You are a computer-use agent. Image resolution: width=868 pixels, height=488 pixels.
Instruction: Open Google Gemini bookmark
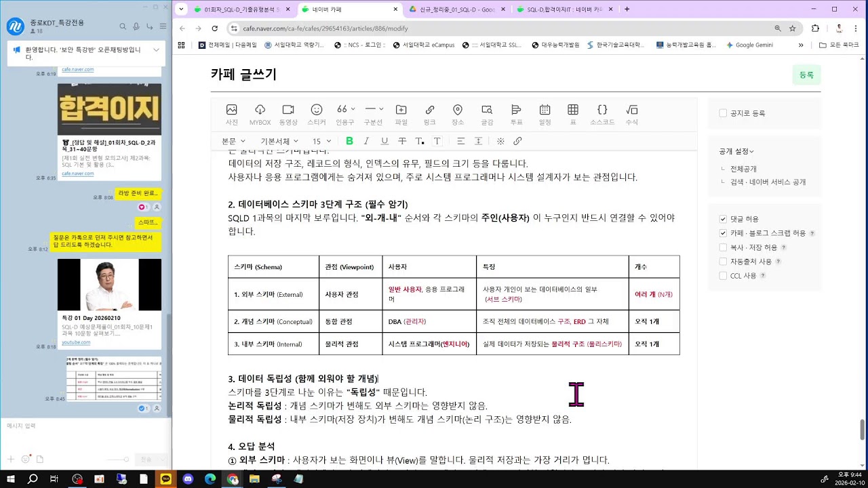pyautogui.click(x=749, y=45)
